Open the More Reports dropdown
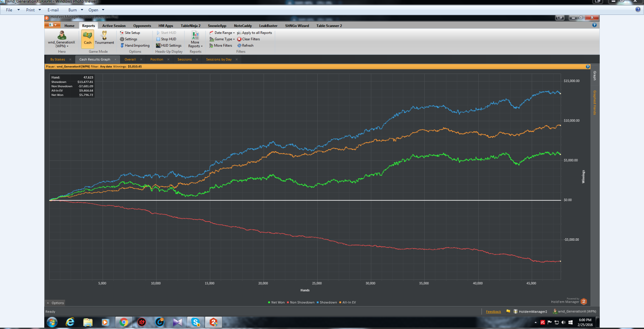This screenshot has width=644, height=329. click(195, 39)
